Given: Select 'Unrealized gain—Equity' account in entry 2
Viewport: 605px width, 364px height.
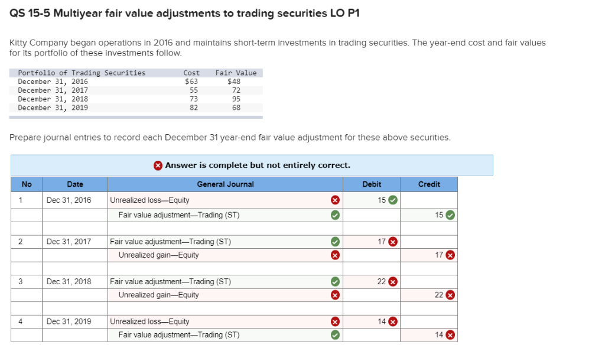Looking at the screenshot, I should 158,255.
